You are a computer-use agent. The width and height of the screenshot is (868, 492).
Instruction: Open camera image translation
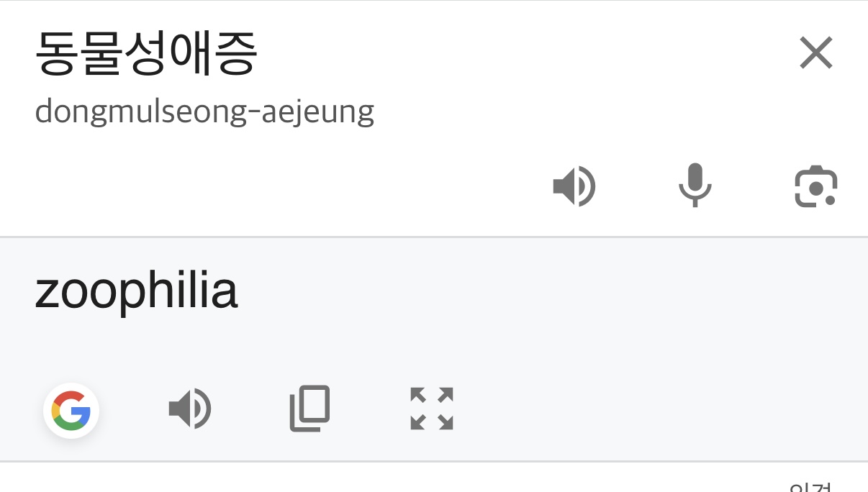pos(815,186)
